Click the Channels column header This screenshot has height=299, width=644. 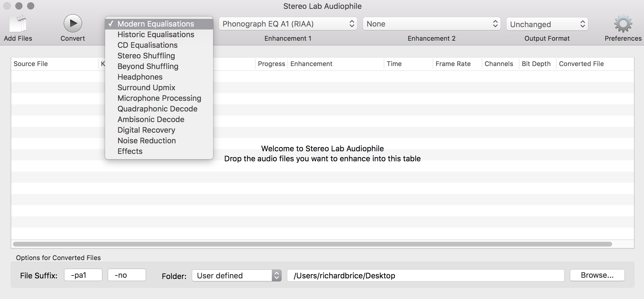click(501, 64)
